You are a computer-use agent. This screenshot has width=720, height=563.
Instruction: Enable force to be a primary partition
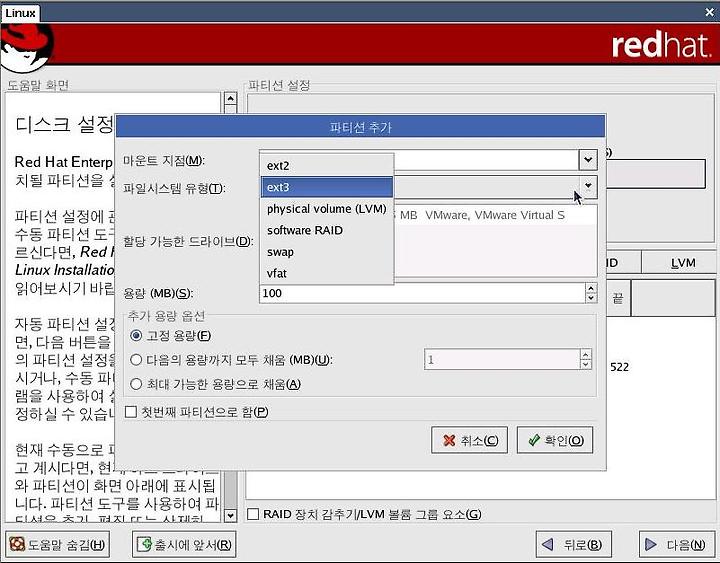pos(131,412)
